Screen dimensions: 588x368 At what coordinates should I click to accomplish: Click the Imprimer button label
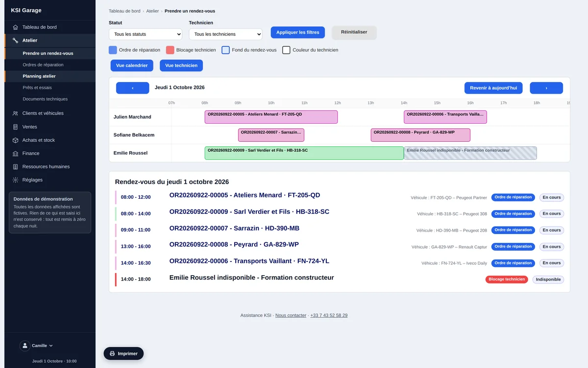(x=128, y=354)
